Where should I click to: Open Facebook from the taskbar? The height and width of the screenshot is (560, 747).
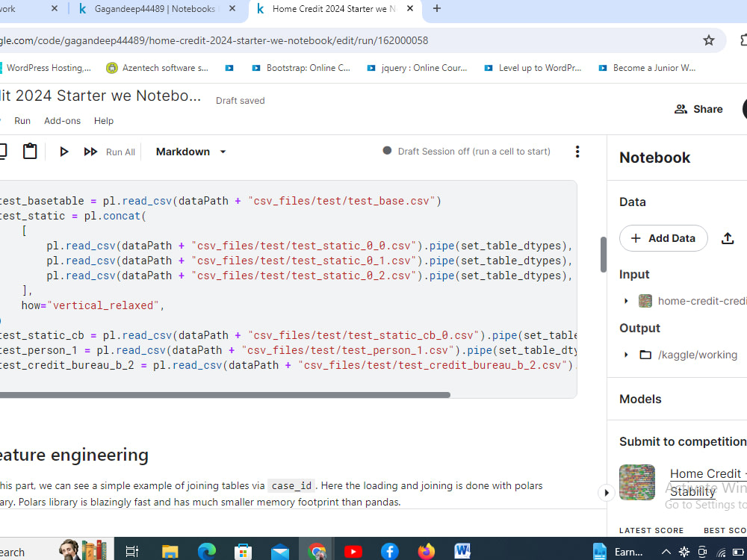coord(389,552)
